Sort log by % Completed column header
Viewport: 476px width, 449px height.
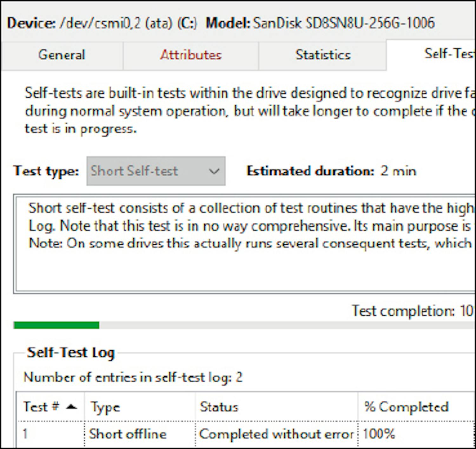(x=406, y=407)
